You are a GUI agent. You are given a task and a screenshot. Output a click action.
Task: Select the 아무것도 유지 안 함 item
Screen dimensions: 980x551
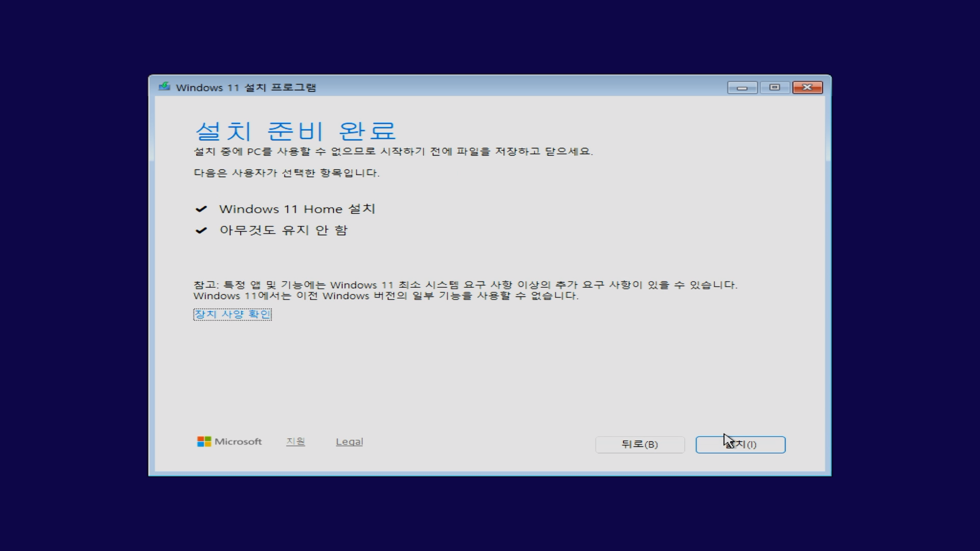(283, 230)
